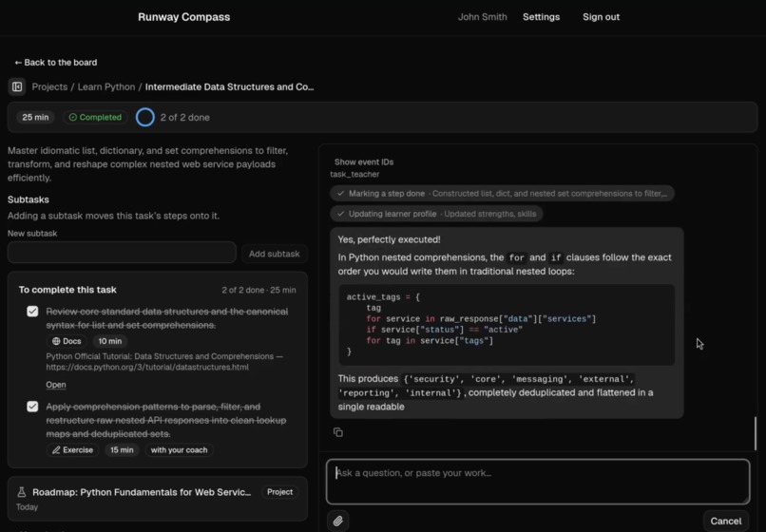Expand the Marking a step done event
Screen dimensions: 766x532
502,194
